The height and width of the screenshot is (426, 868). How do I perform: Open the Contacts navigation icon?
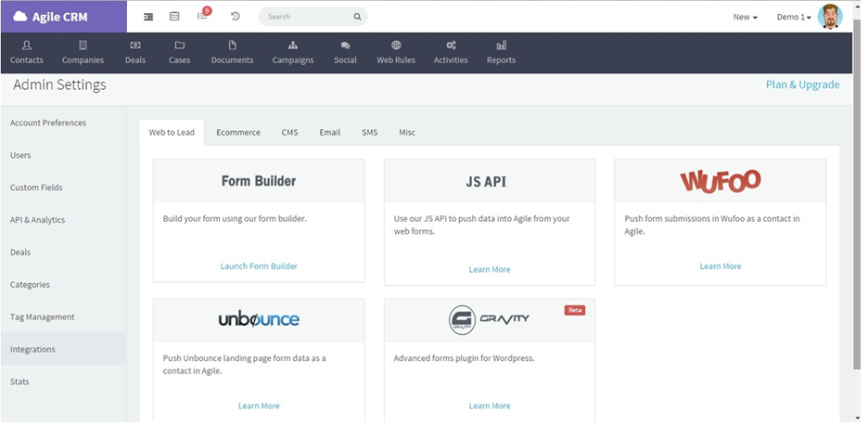tap(27, 45)
